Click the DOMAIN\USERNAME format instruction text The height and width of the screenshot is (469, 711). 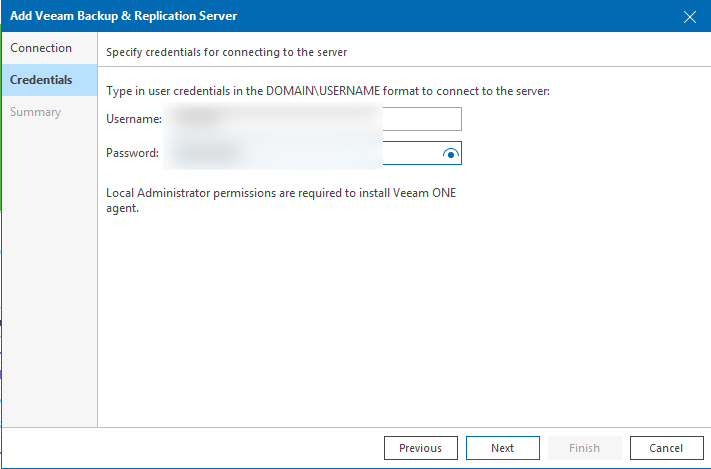point(328,91)
